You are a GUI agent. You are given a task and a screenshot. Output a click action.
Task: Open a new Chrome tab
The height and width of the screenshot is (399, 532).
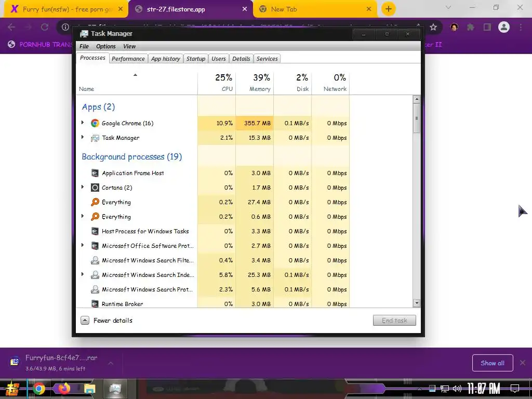[389, 9]
